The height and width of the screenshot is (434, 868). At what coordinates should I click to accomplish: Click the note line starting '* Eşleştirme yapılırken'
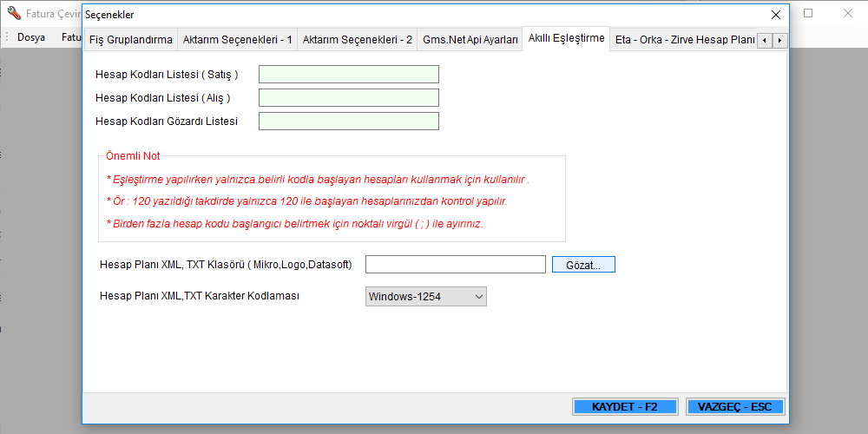click(318, 180)
